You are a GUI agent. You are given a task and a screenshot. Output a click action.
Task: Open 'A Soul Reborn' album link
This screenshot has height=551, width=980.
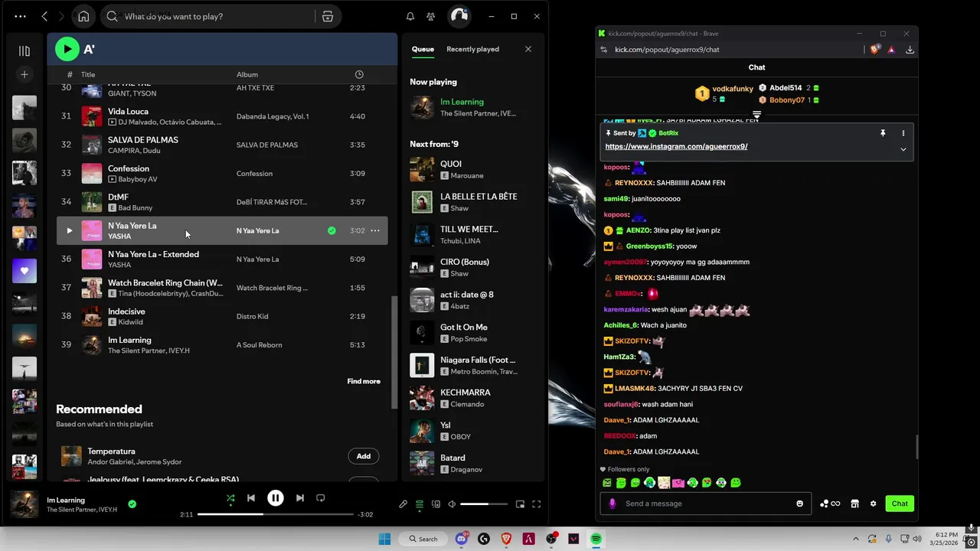pos(260,345)
